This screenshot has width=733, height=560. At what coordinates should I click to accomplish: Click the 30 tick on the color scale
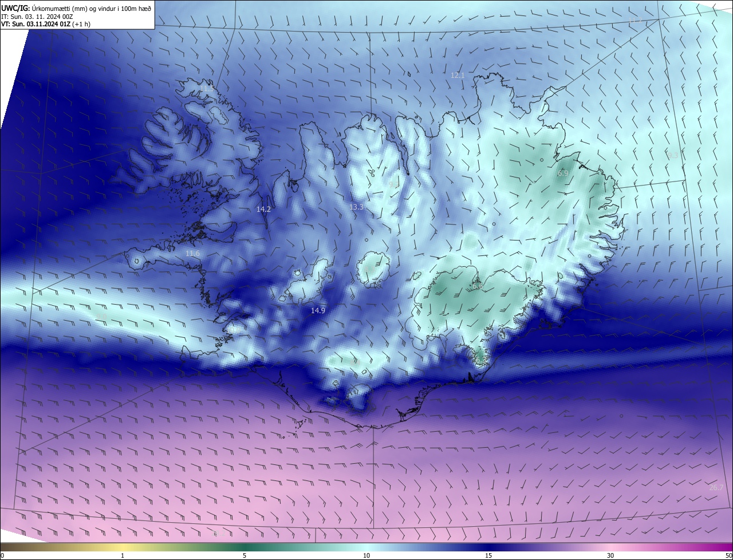(610, 555)
